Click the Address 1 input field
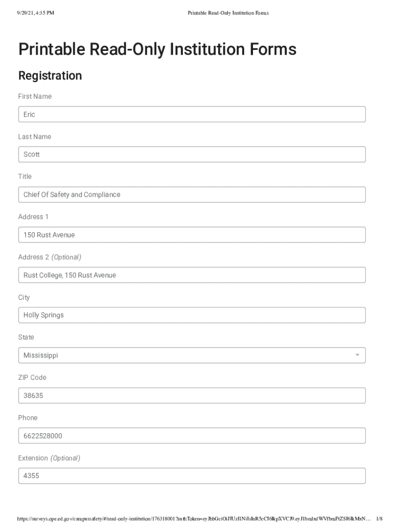 (192, 235)
